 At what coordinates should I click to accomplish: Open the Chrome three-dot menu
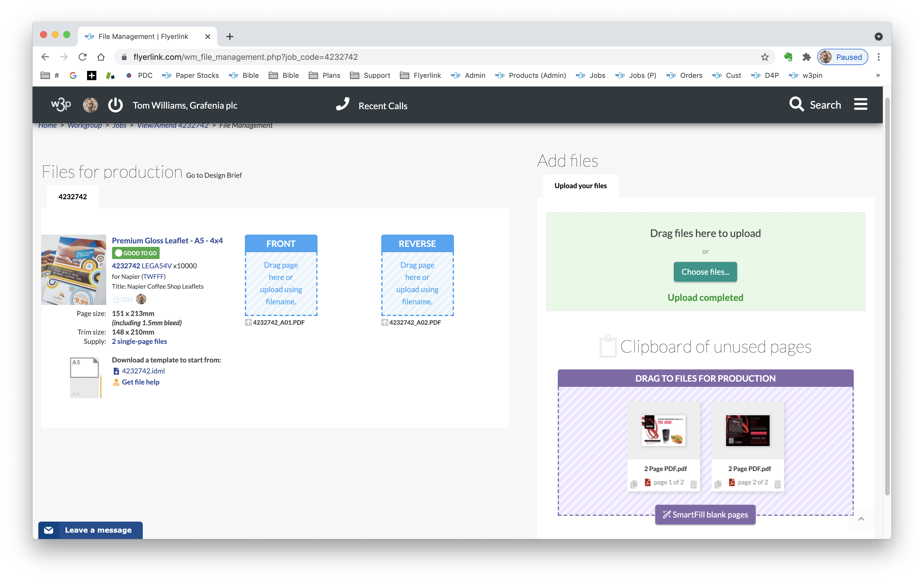tap(878, 57)
